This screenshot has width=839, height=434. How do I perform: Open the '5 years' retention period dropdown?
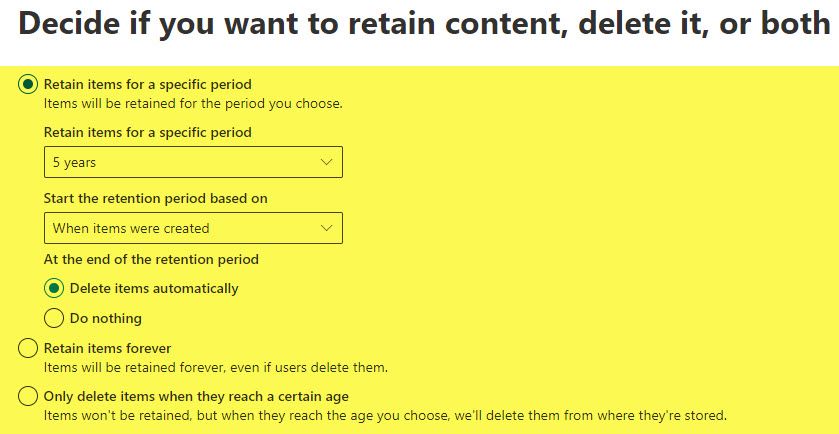click(x=193, y=162)
